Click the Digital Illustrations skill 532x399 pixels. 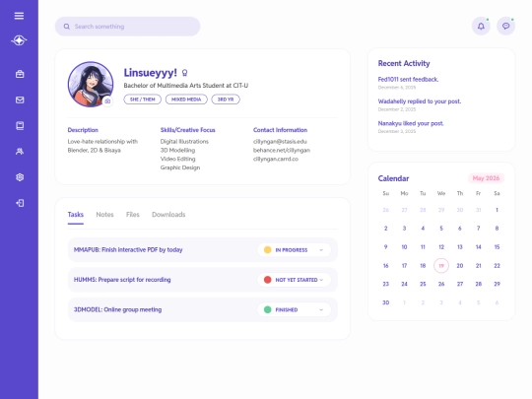(184, 142)
